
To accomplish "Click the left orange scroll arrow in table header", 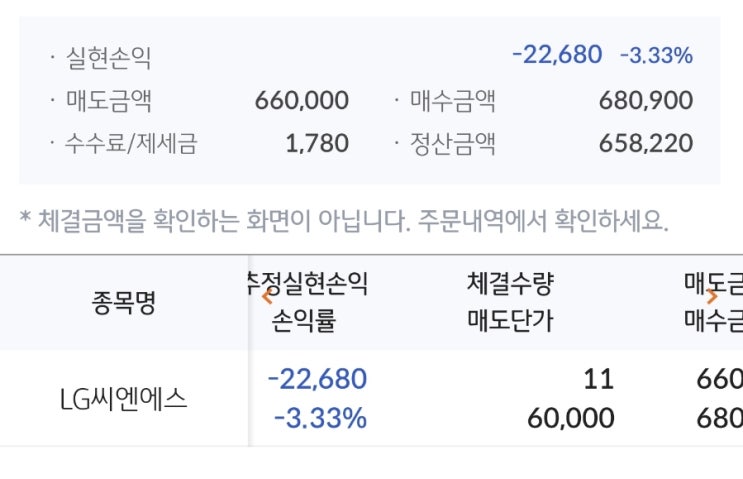I will 266,295.
